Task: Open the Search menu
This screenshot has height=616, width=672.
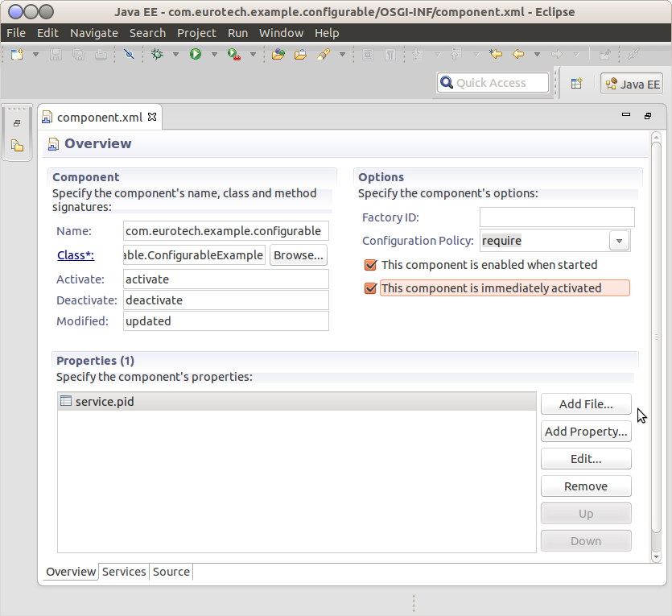Action: 147,33
